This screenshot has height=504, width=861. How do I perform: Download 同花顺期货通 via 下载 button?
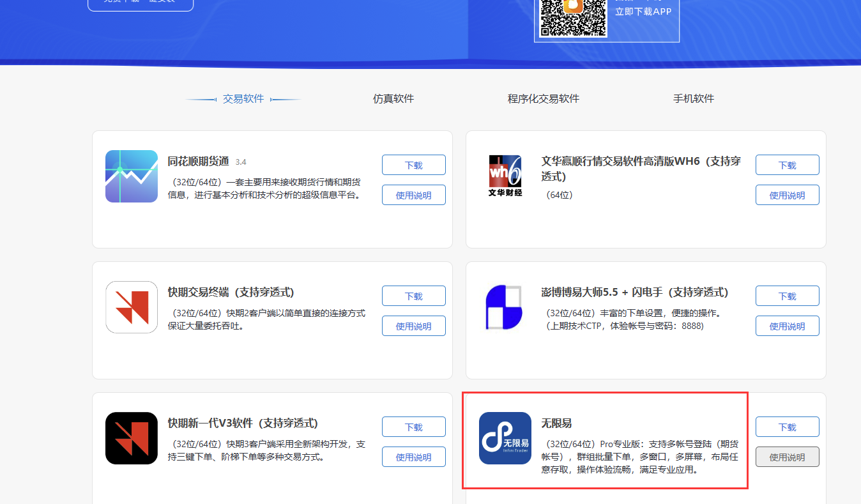[414, 165]
